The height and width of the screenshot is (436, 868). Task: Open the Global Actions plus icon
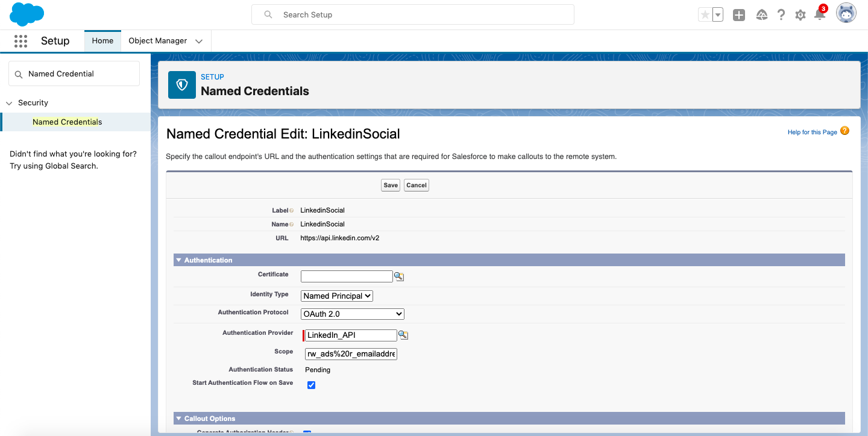click(739, 15)
